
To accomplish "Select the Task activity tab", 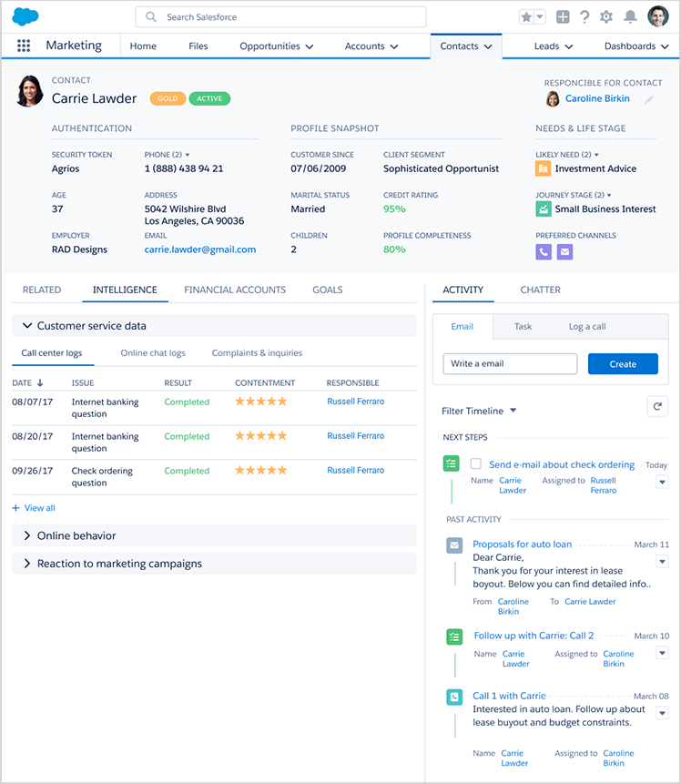I will (523, 327).
